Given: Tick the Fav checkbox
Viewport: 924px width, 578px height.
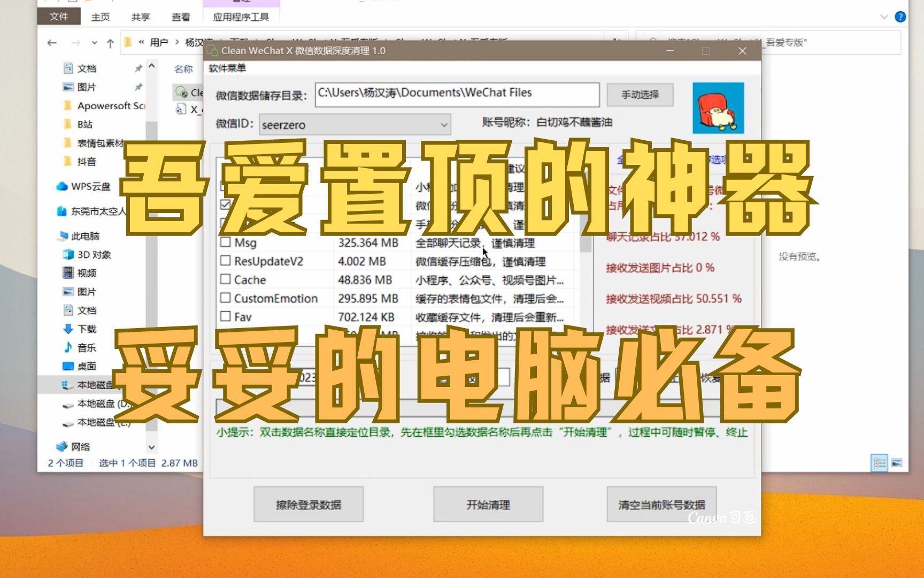Looking at the screenshot, I should tap(225, 316).
